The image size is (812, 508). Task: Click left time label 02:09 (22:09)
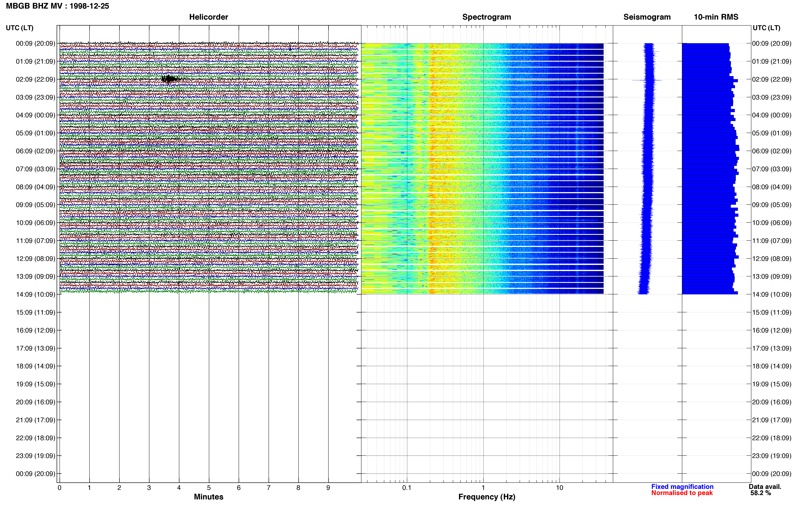click(36, 79)
